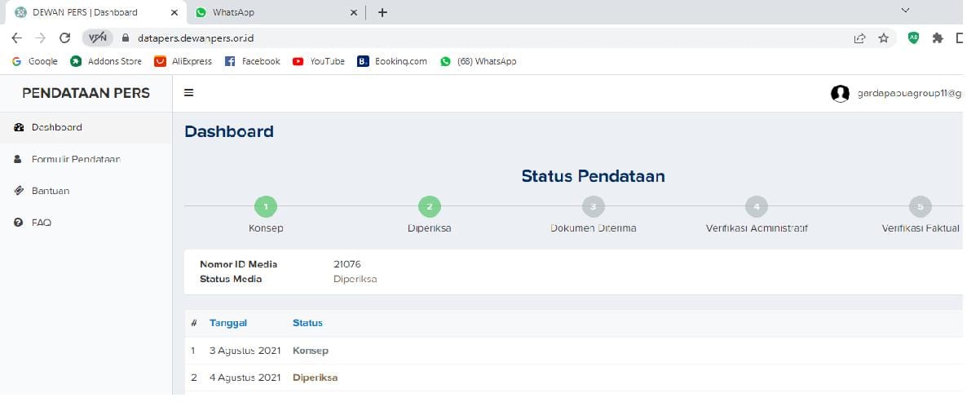Screen dimensions: 980x402
Task: Click step 3 Dokumen Diterima circle
Action: (x=593, y=206)
